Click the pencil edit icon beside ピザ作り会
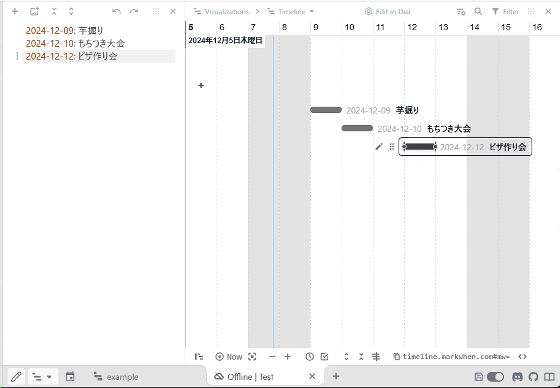The width and height of the screenshot is (560, 388). click(x=379, y=146)
